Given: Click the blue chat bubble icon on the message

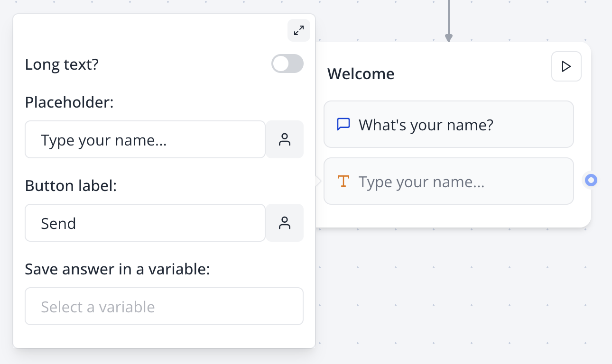Looking at the screenshot, I should click(343, 124).
